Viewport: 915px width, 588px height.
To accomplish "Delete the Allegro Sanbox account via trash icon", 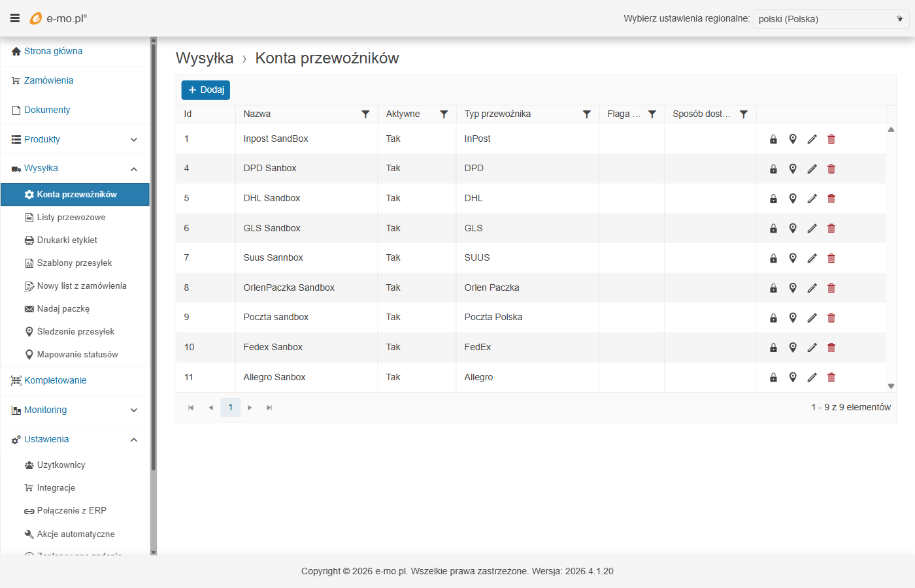I will coord(831,378).
